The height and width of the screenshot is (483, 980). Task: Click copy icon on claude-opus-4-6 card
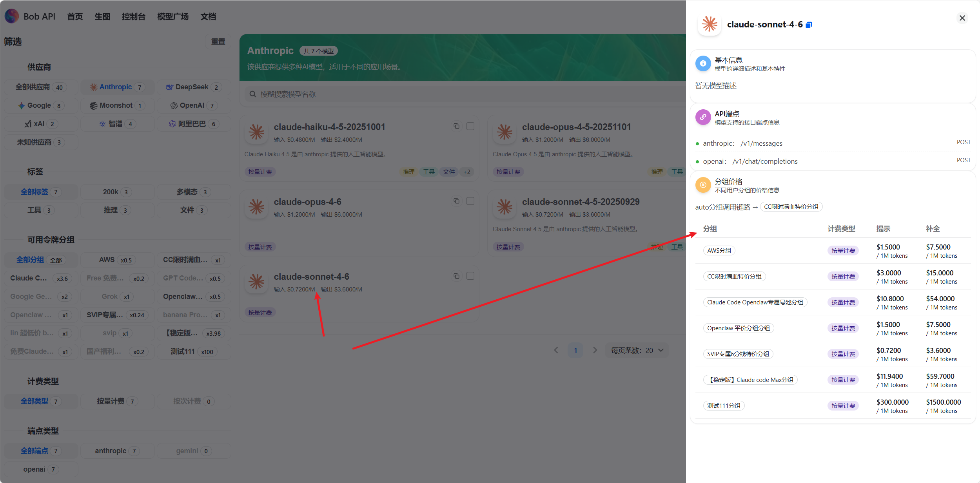(x=456, y=201)
